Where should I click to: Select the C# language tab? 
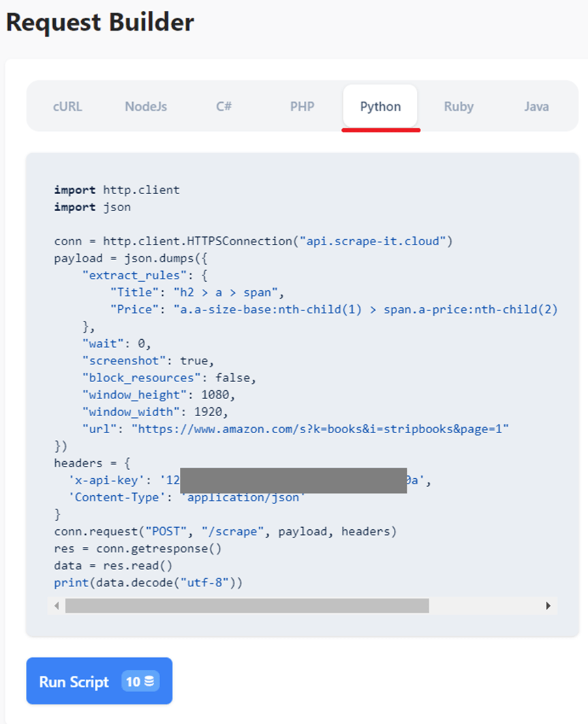pos(223,106)
